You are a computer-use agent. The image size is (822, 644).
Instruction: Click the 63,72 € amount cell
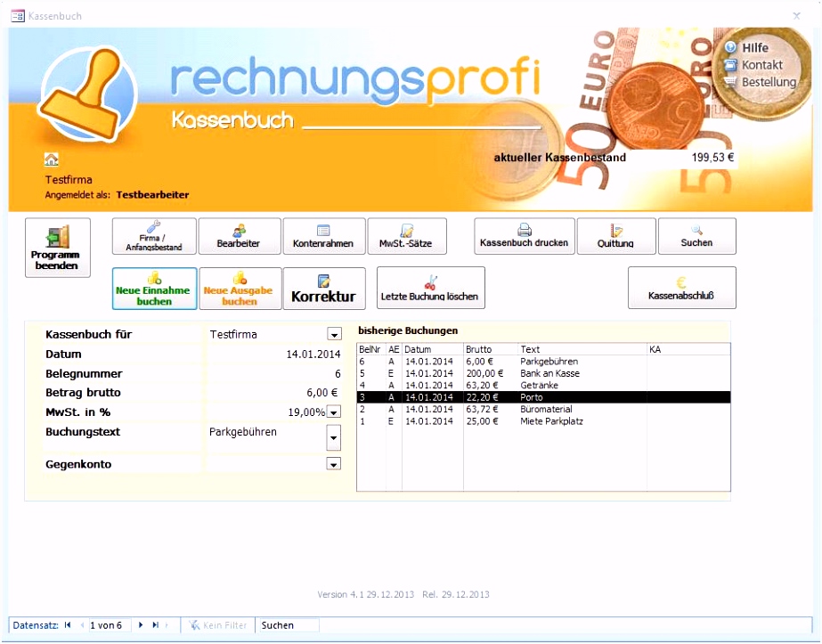(x=483, y=409)
